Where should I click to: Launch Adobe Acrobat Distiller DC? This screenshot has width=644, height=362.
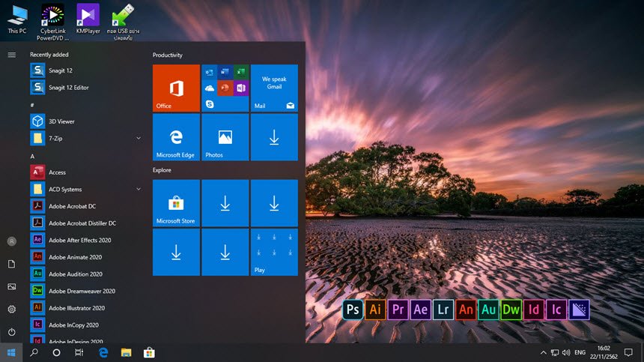click(85, 223)
